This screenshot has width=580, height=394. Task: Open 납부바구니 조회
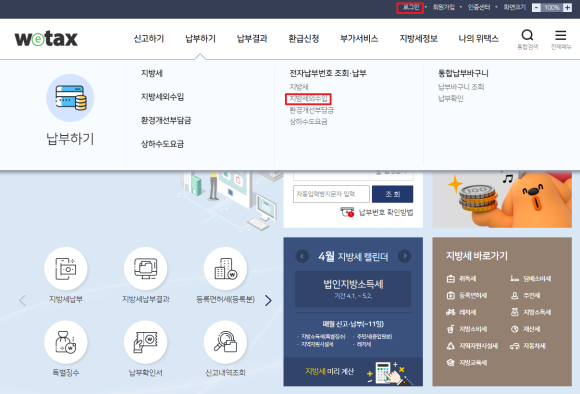pos(461,87)
